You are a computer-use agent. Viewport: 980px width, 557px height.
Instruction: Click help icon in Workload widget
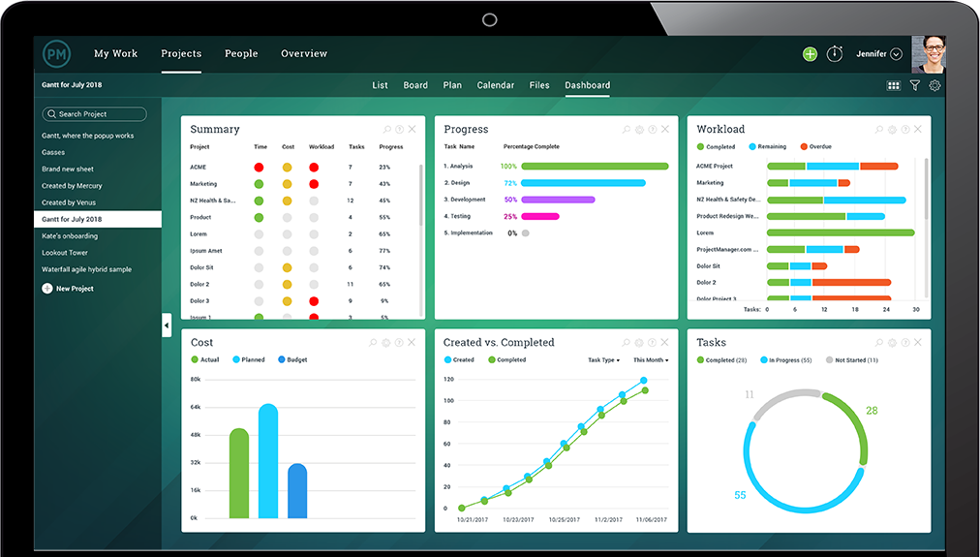coord(905,130)
